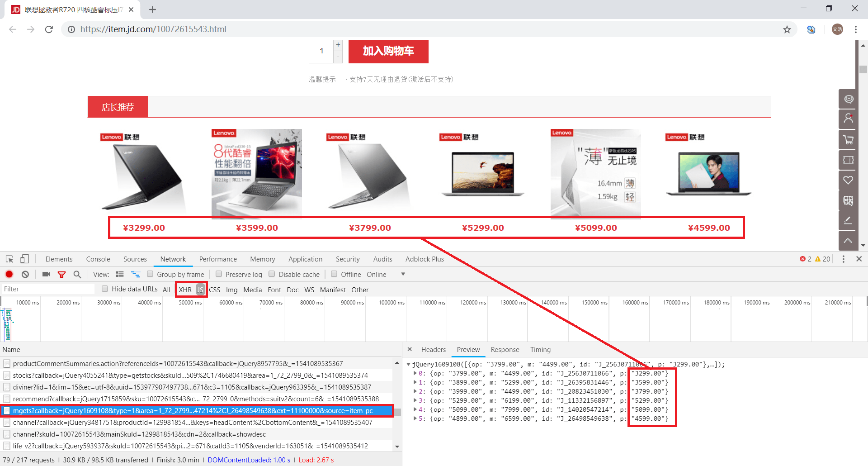This screenshot has width=868, height=466.
Task: Open DevTools customize three-dot menu
Action: (x=843, y=259)
